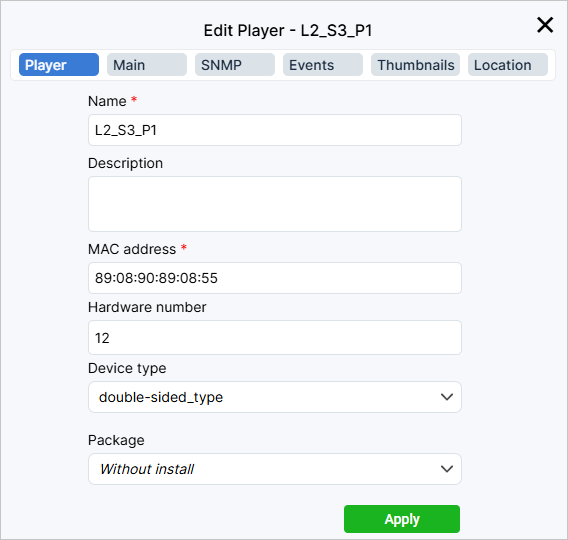Open the SNMP tab
Image resolution: width=568 pixels, height=540 pixels.
click(x=235, y=65)
